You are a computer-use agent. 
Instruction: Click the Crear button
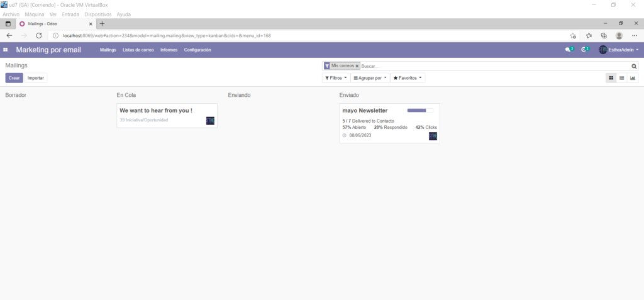coord(14,78)
